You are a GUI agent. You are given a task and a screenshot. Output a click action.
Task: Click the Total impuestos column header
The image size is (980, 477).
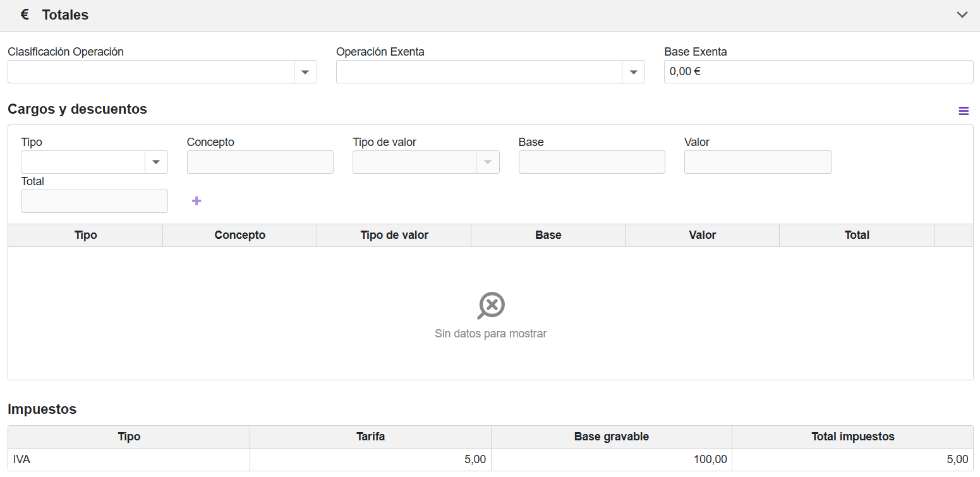pos(853,437)
